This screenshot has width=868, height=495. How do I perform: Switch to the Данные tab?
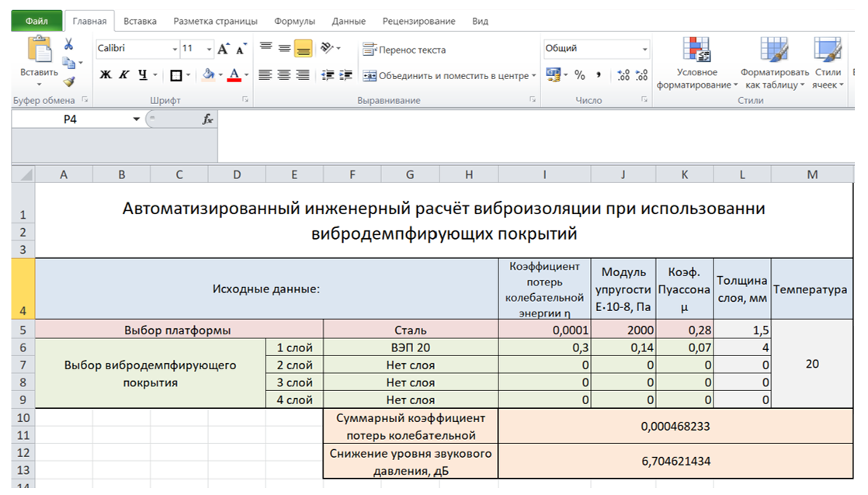pyautogui.click(x=349, y=21)
